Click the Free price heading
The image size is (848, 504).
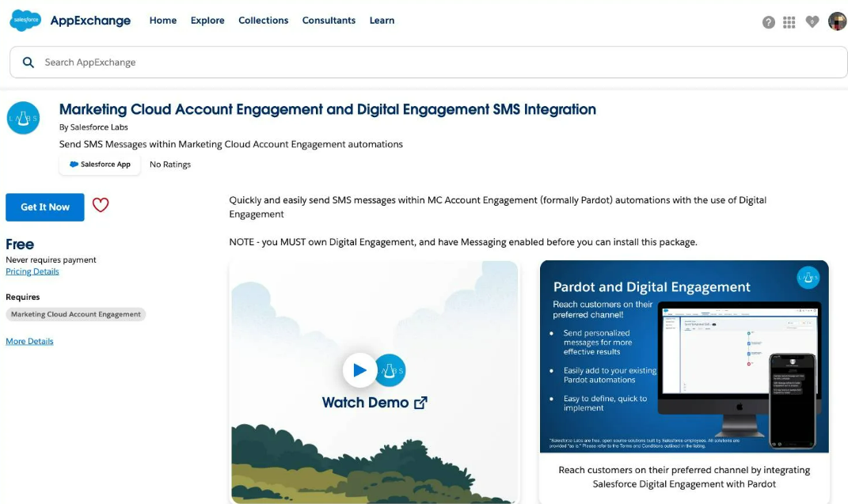coord(20,244)
